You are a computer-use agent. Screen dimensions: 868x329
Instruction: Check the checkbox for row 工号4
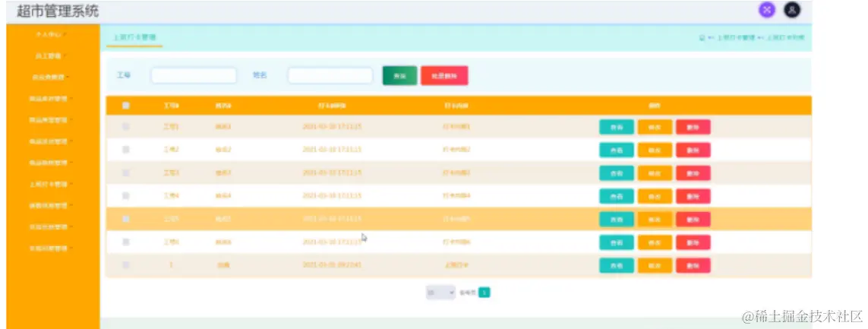125,196
